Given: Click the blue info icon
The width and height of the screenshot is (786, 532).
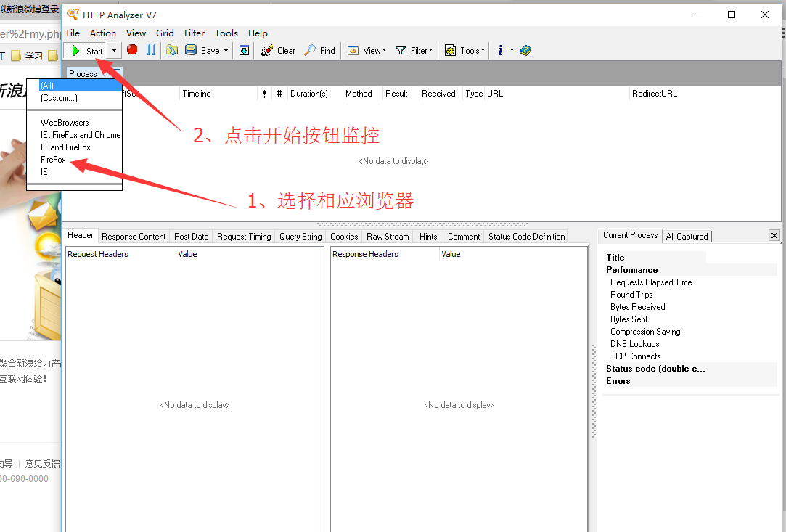Looking at the screenshot, I should (x=500, y=50).
